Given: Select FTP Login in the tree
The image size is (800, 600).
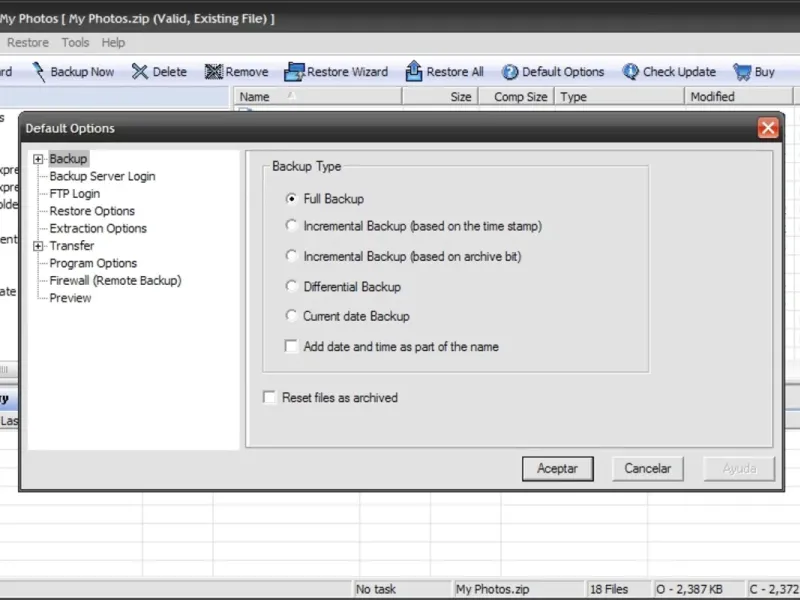Looking at the screenshot, I should (x=74, y=193).
